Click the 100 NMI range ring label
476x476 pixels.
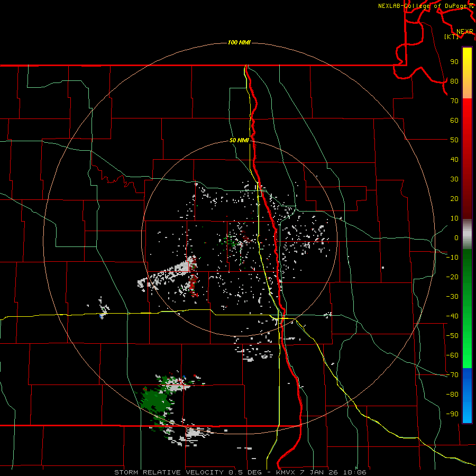pos(239,42)
